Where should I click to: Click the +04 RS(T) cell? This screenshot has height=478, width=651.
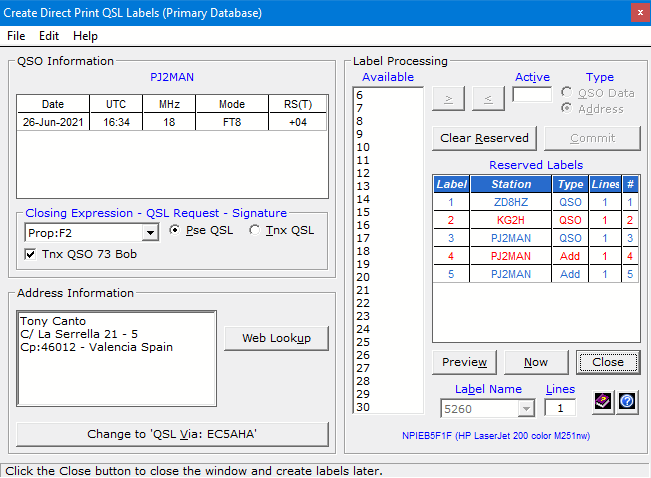click(x=298, y=122)
